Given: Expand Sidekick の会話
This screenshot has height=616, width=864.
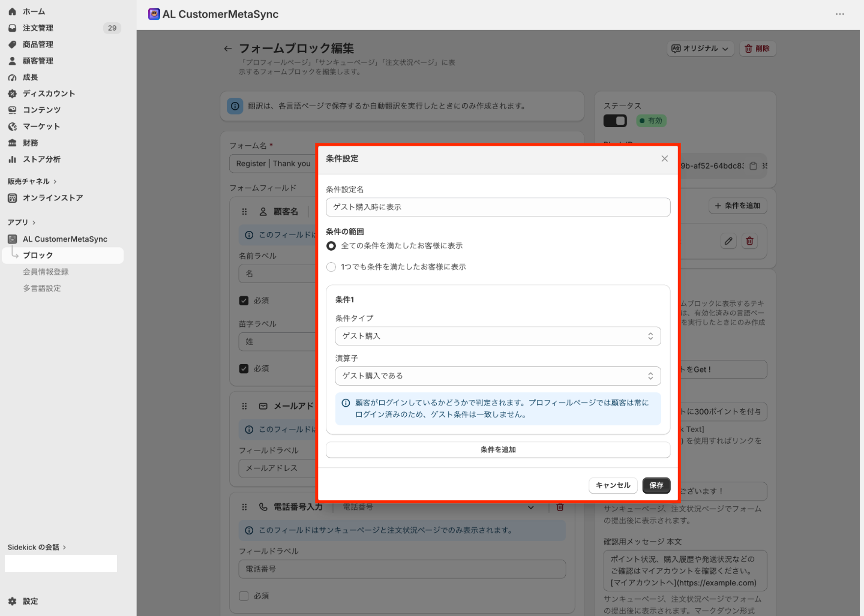Looking at the screenshot, I should pyautogui.click(x=37, y=547).
